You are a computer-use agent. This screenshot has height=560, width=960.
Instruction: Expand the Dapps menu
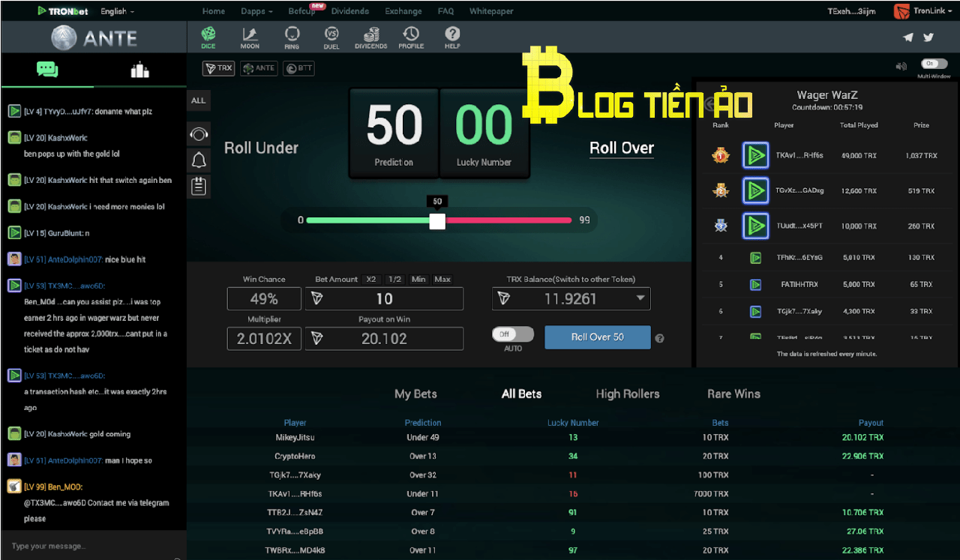click(257, 11)
